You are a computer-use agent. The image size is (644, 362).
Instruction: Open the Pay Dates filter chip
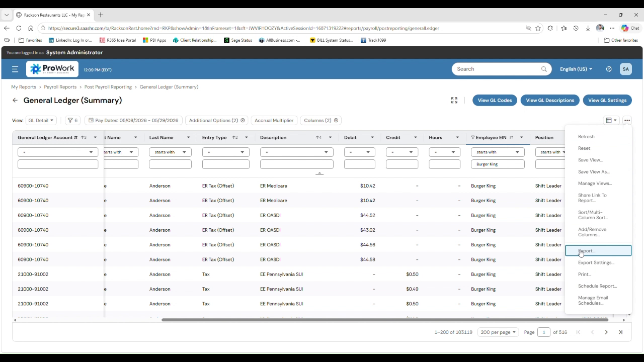[x=133, y=120]
